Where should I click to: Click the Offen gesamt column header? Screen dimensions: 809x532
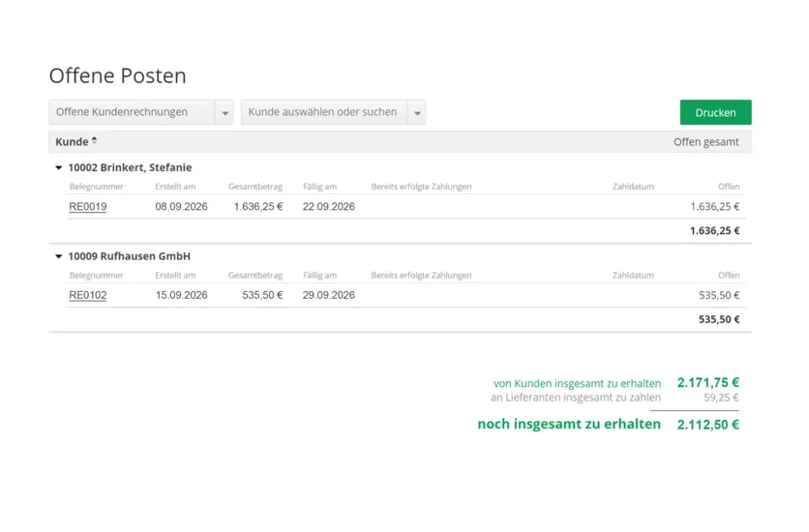pos(705,142)
